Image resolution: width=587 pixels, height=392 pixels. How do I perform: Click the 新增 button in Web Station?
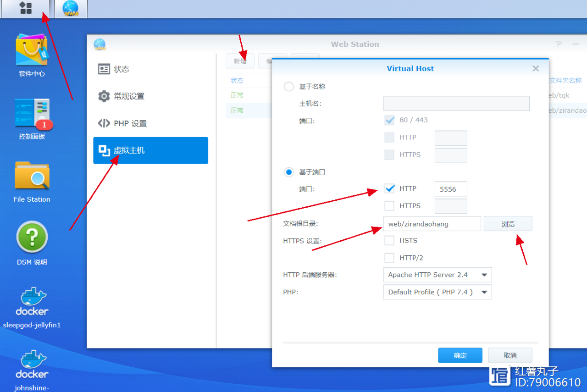tap(240, 61)
